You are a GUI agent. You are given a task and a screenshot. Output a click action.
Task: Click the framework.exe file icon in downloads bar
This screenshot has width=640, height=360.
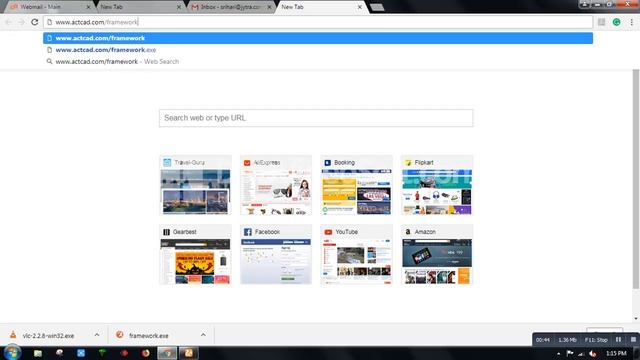point(120,335)
